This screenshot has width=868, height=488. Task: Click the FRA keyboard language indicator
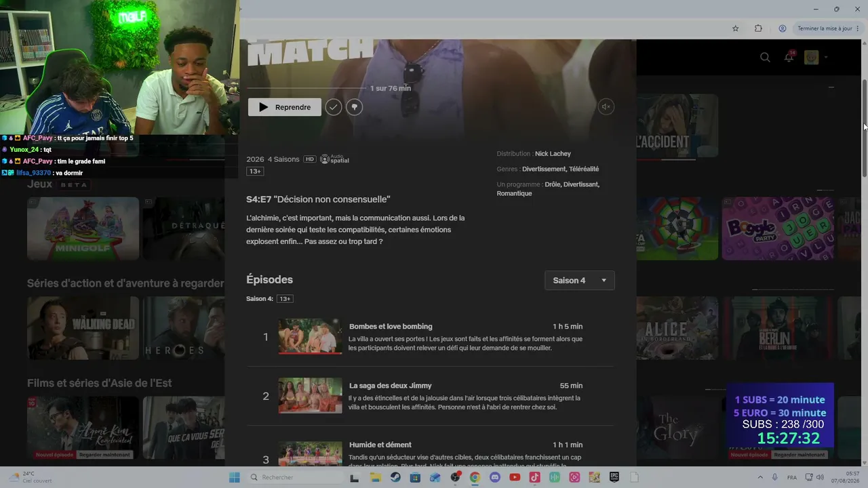(x=792, y=477)
